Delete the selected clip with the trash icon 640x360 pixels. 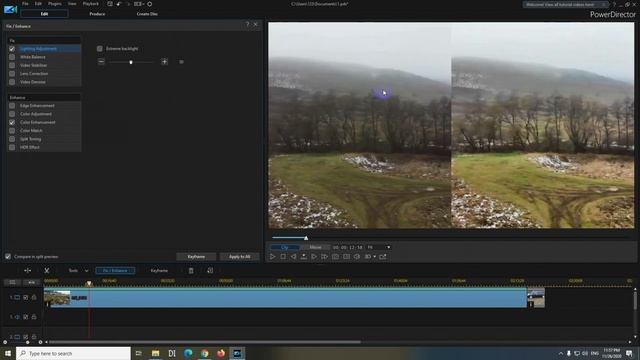click(x=191, y=271)
